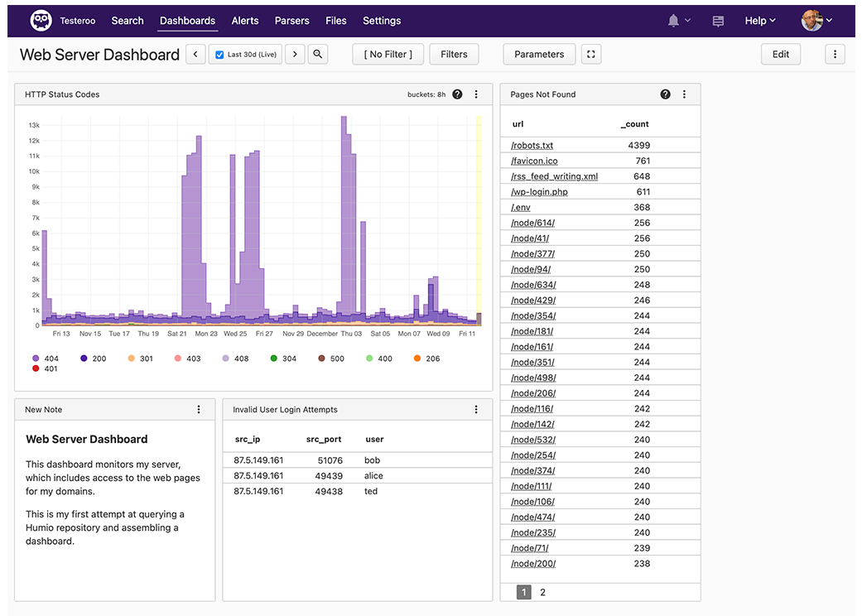Select the user cell 'alice'
The width and height of the screenshot is (862, 616).
[373, 476]
